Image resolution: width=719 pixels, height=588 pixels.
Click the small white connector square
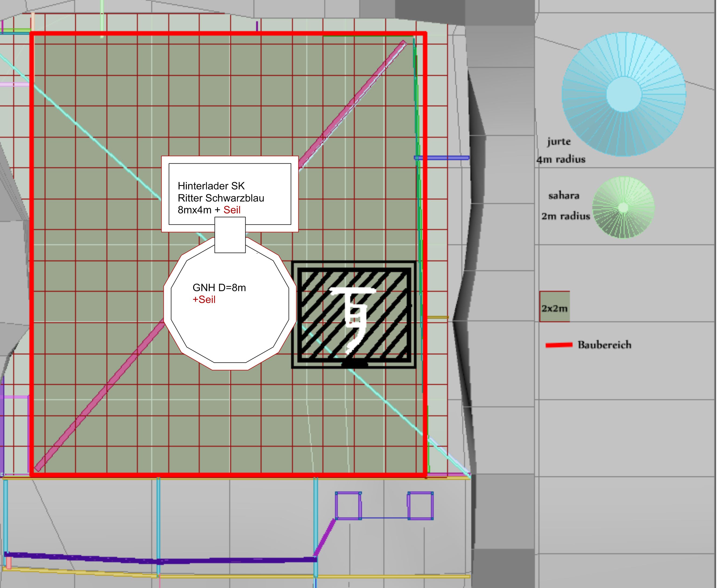click(230, 235)
